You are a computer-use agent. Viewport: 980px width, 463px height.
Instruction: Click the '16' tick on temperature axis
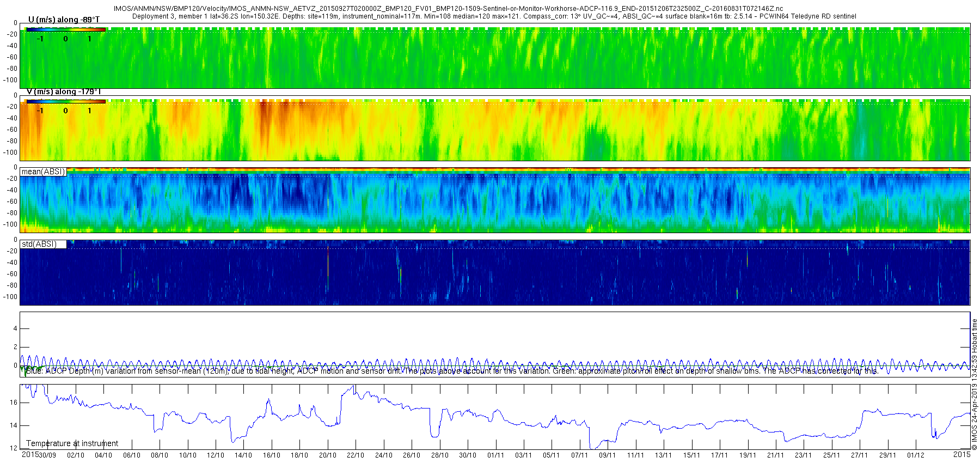14,403
